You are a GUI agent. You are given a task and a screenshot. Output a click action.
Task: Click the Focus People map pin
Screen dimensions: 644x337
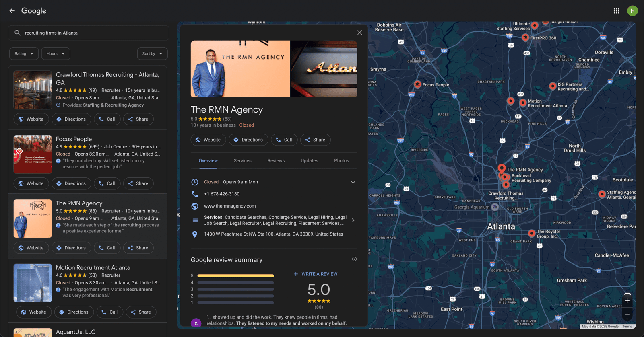tap(417, 84)
